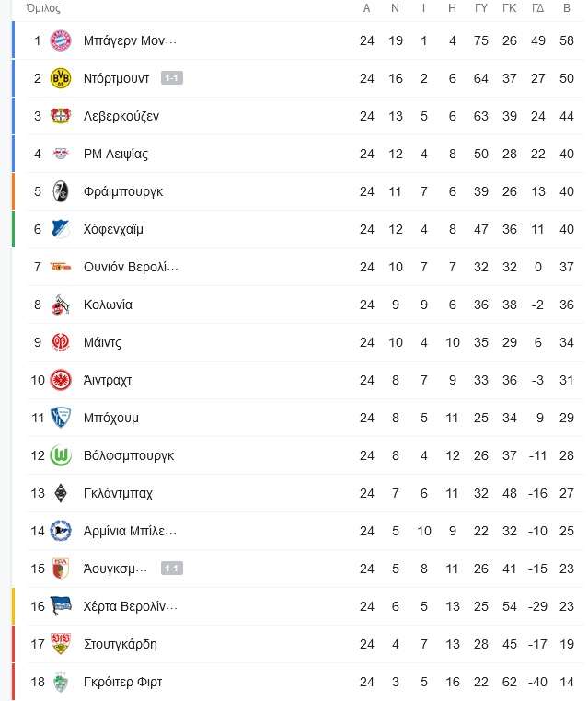
Task: Click the Köln goat crest
Action: tap(61, 305)
